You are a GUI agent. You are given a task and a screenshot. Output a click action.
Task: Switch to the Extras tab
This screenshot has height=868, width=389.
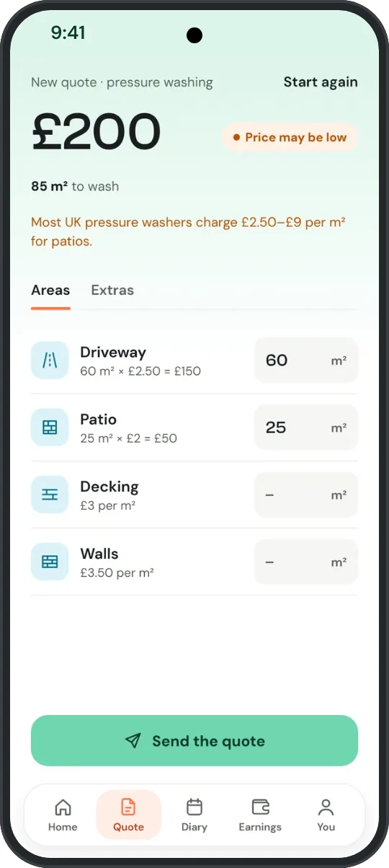pos(112,291)
